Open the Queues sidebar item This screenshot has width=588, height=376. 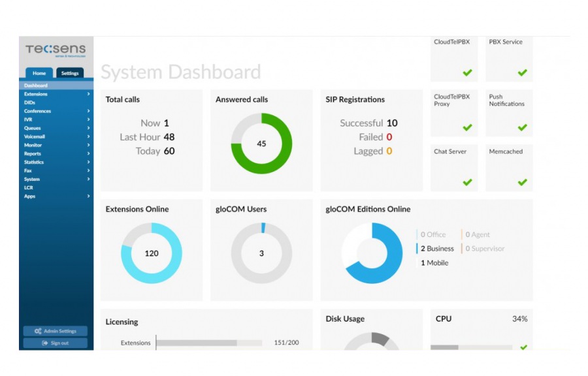(56, 128)
